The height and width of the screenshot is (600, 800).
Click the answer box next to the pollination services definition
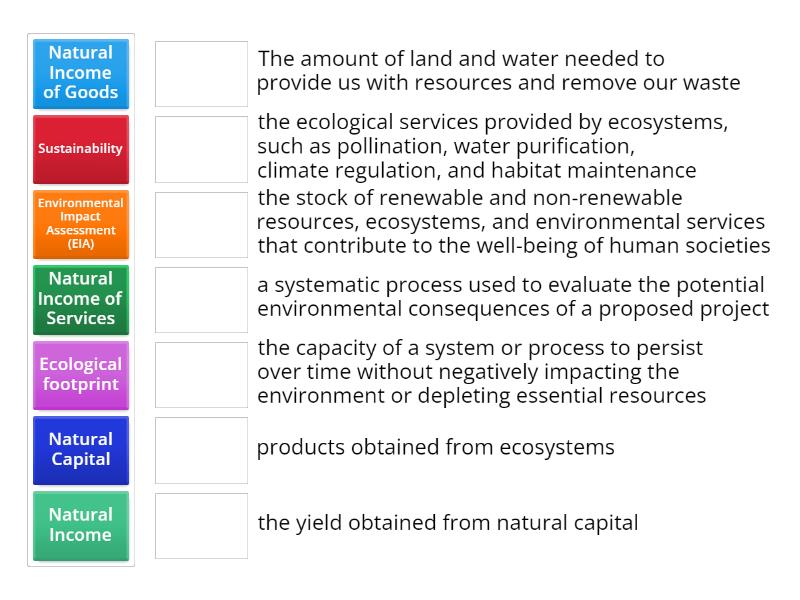(x=200, y=148)
